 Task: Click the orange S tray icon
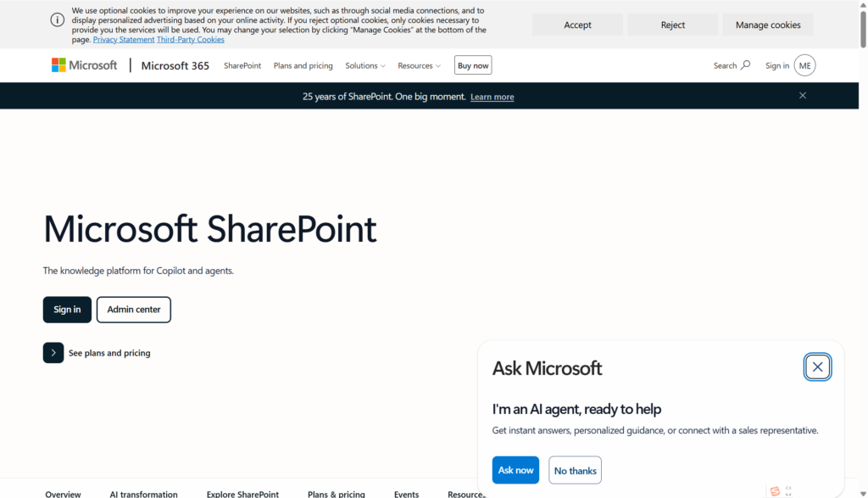pos(775,491)
